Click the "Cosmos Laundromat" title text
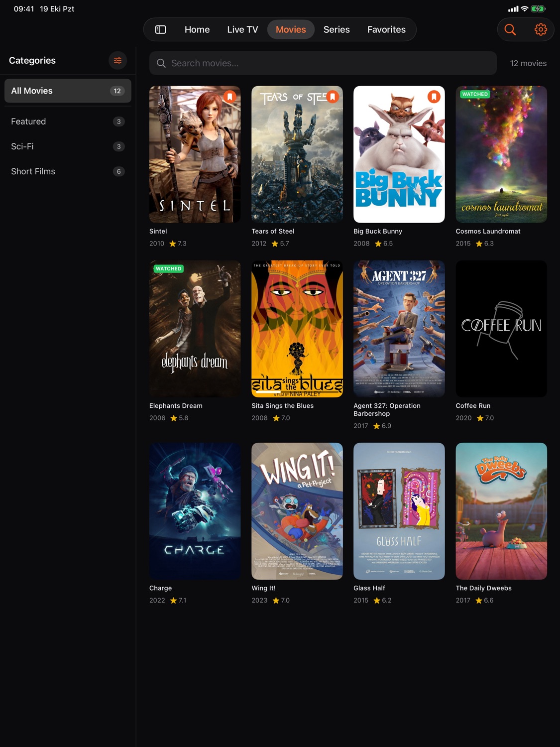The image size is (560, 747). [488, 231]
